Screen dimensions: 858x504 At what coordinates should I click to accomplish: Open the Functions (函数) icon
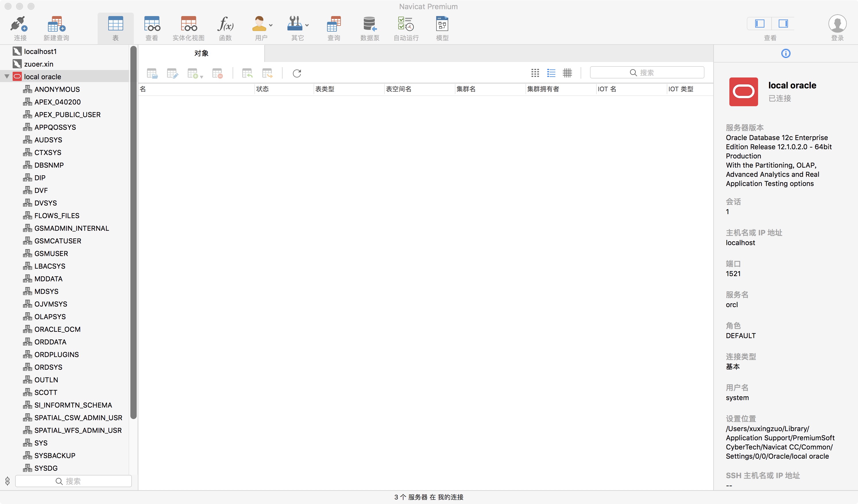[225, 24]
